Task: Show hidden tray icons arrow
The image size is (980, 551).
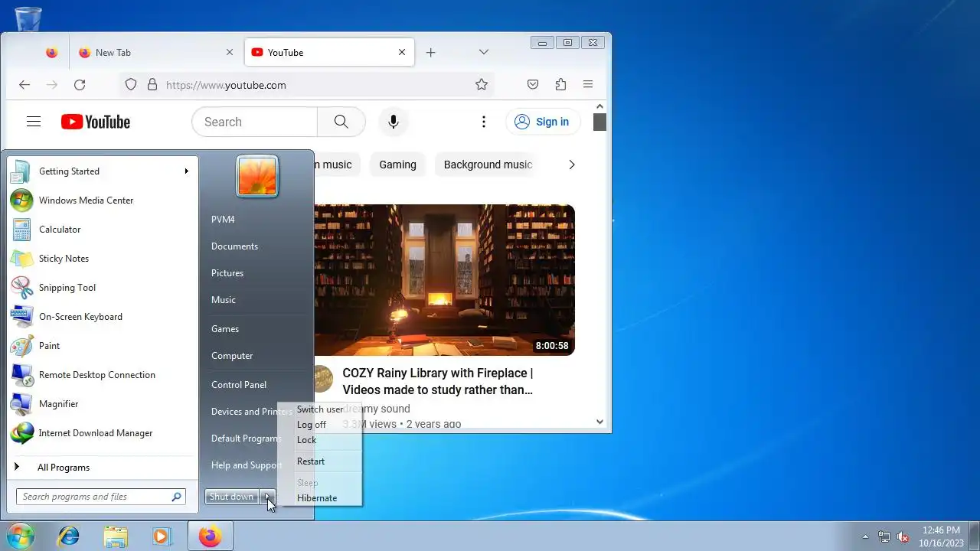Action: pyautogui.click(x=865, y=536)
